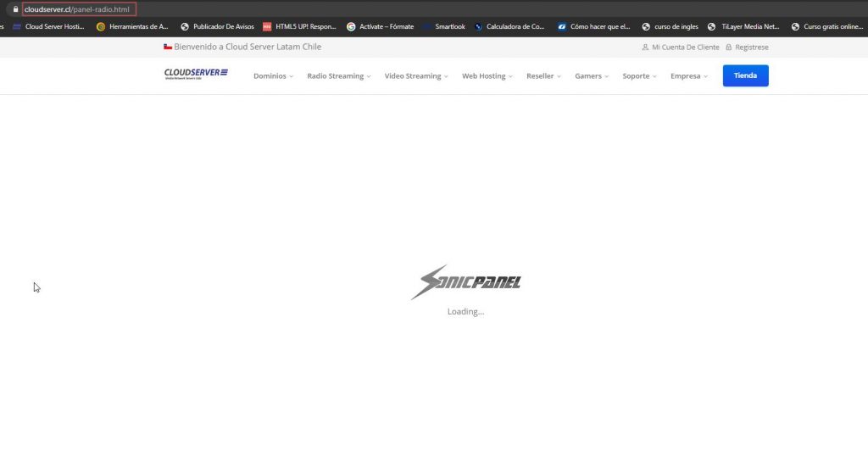
Task: Click the Loading... text
Action: coord(465,311)
